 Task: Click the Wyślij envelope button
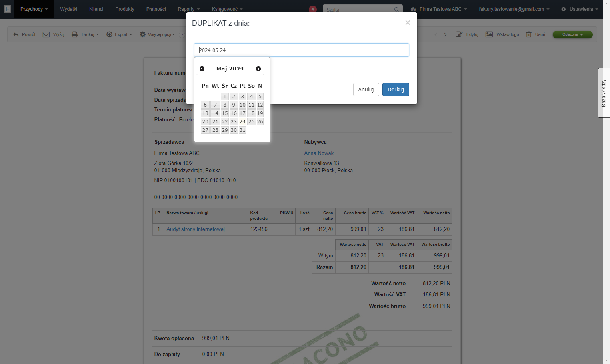tap(54, 34)
